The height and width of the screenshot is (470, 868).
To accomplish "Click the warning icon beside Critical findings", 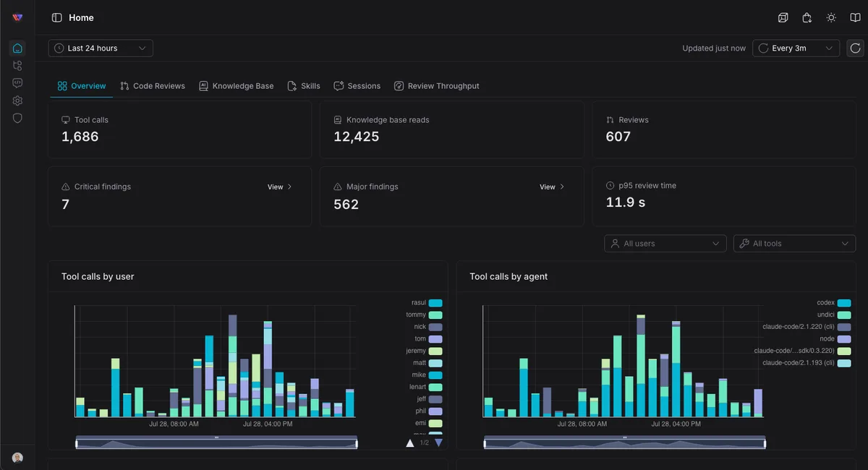I will pos(66,187).
